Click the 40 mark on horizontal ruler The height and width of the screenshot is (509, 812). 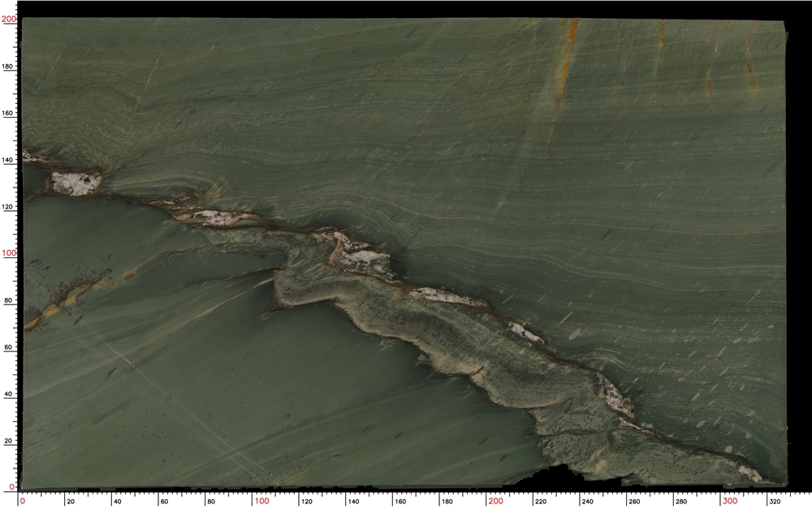pos(116,502)
